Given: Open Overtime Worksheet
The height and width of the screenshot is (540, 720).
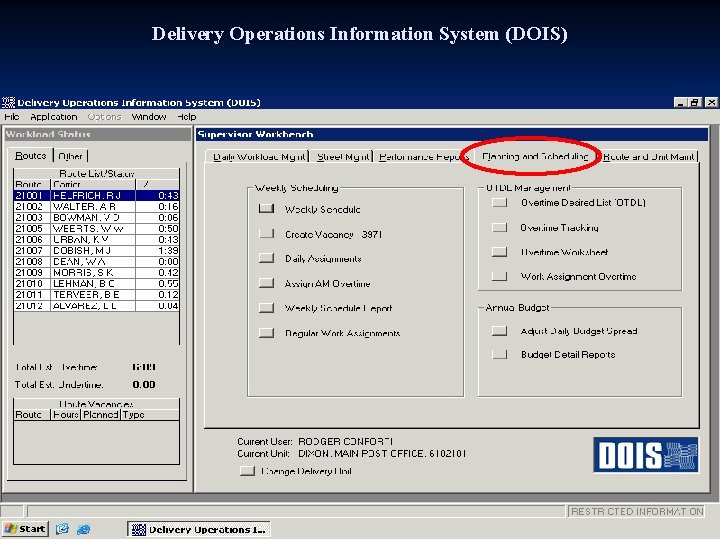Looking at the screenshot, I should pos(500,252).
